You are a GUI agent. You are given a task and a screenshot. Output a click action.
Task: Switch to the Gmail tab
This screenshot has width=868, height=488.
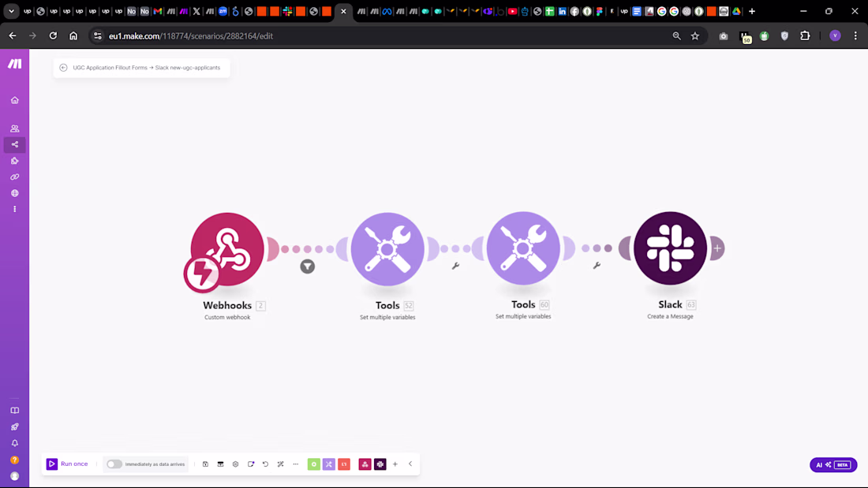(x=158, y=11)
